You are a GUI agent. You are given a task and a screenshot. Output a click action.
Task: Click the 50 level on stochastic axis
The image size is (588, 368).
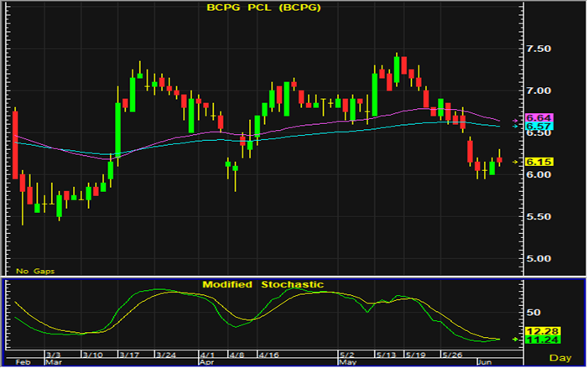pyautogui.click(x=533, y=313)
